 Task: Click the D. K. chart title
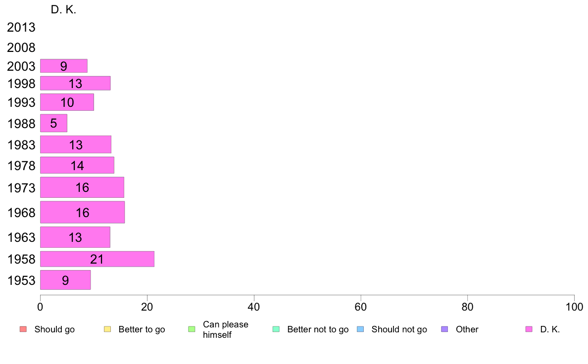(63, 10)
